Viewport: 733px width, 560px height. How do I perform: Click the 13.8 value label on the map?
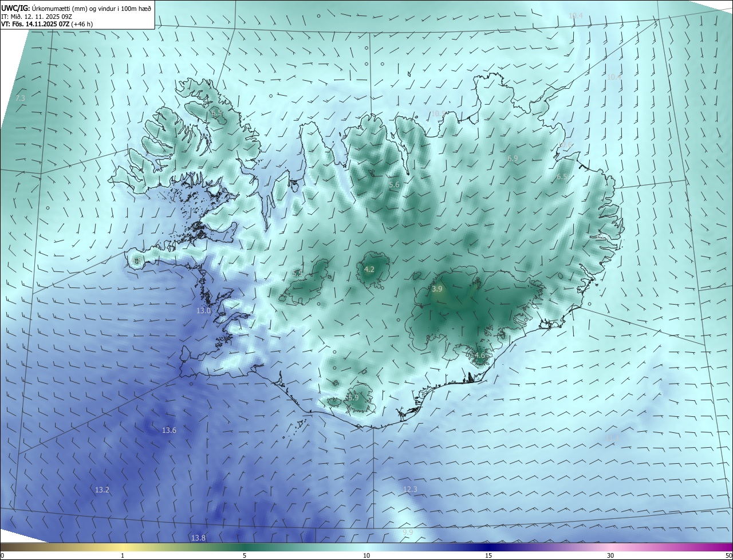coord(198,538)
